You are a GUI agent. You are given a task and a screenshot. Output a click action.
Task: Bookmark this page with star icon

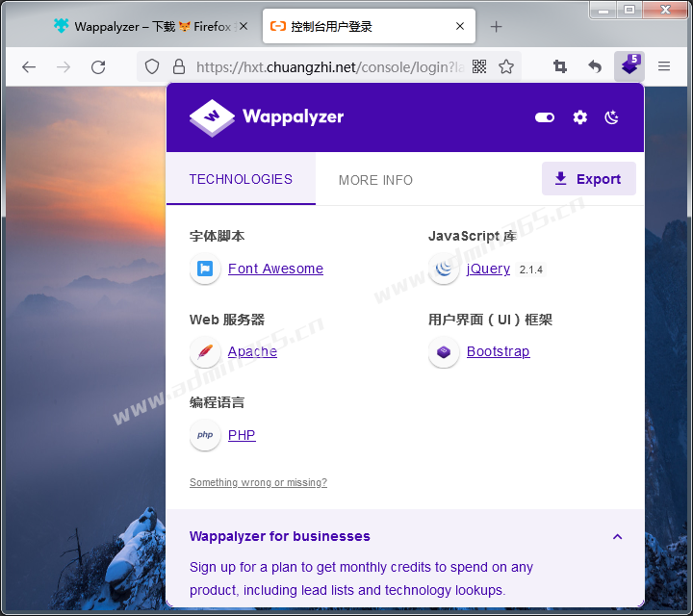pos(506,66)
